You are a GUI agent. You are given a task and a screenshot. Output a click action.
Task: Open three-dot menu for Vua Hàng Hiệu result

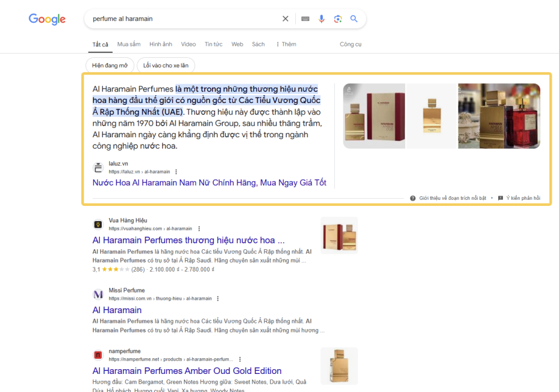(199, 229)
